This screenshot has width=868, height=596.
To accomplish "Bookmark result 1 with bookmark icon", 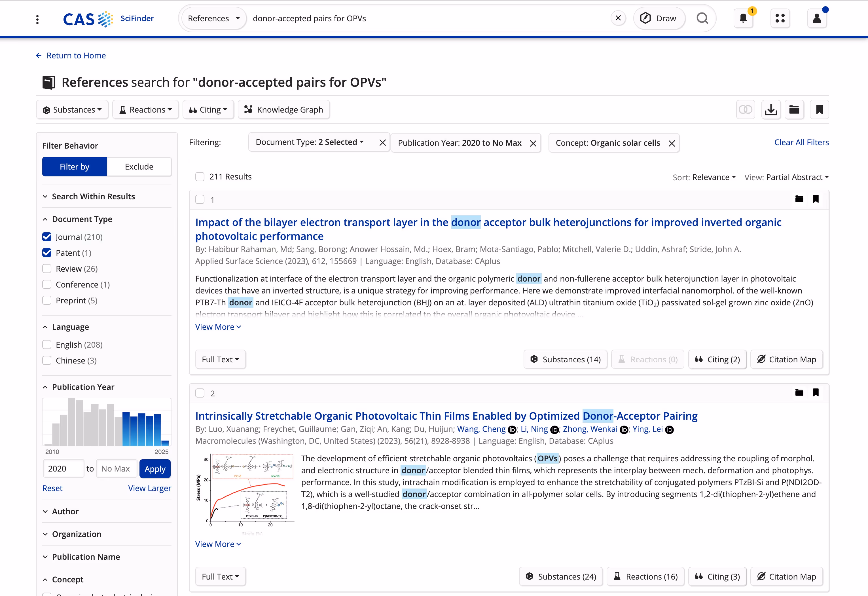I will pos(816,199).
